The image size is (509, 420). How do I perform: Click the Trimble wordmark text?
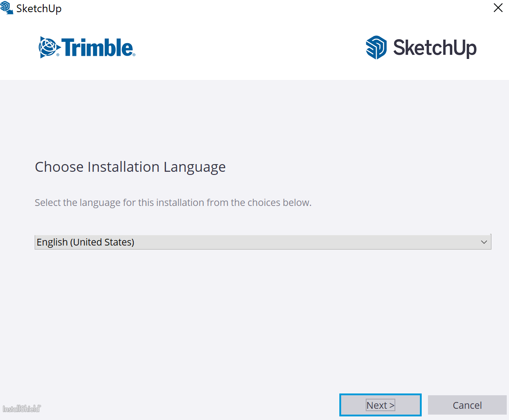click(97, 48)
